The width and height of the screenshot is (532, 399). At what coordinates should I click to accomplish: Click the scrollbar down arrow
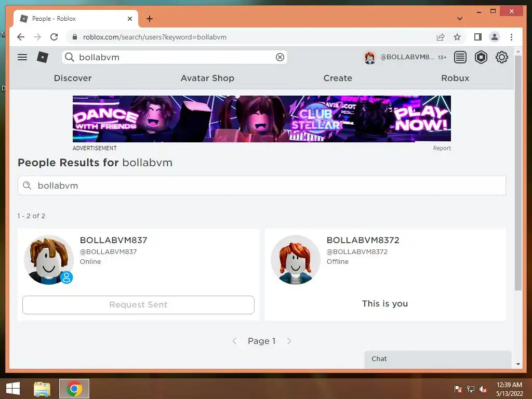point(518,364)
